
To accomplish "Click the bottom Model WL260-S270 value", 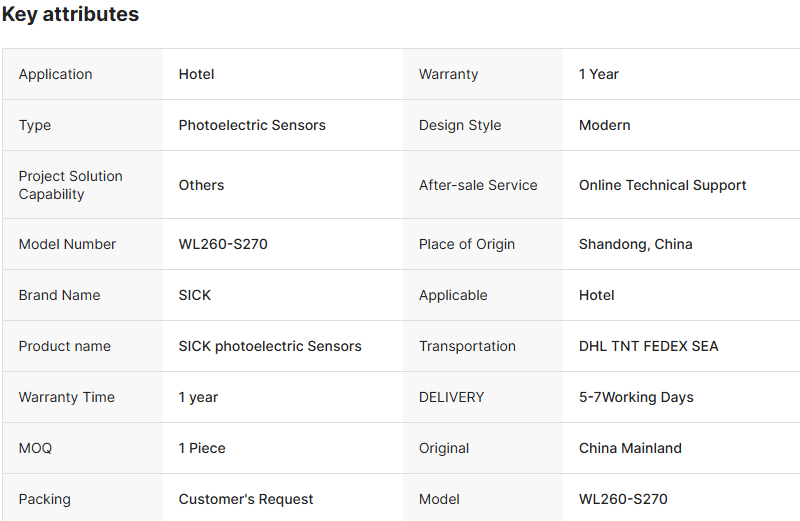I will [623, 499].
